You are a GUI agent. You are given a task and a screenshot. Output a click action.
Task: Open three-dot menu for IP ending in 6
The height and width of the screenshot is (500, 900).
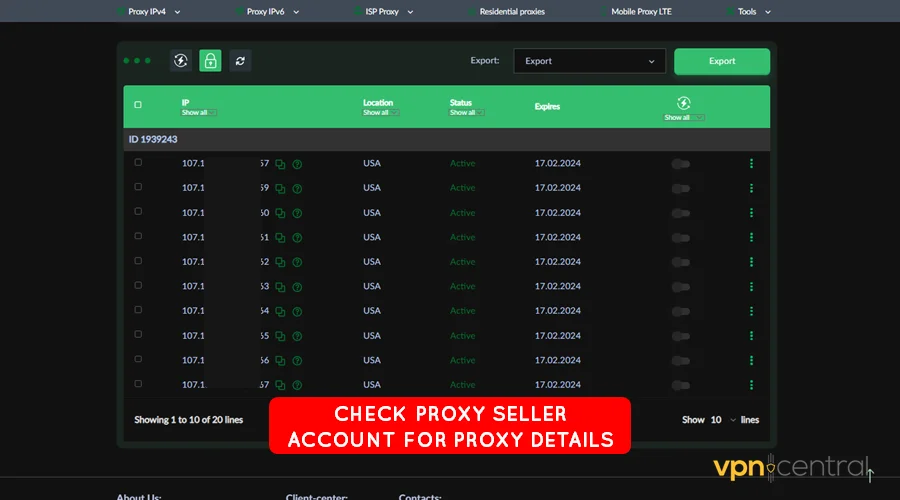[x=751, y=361]
